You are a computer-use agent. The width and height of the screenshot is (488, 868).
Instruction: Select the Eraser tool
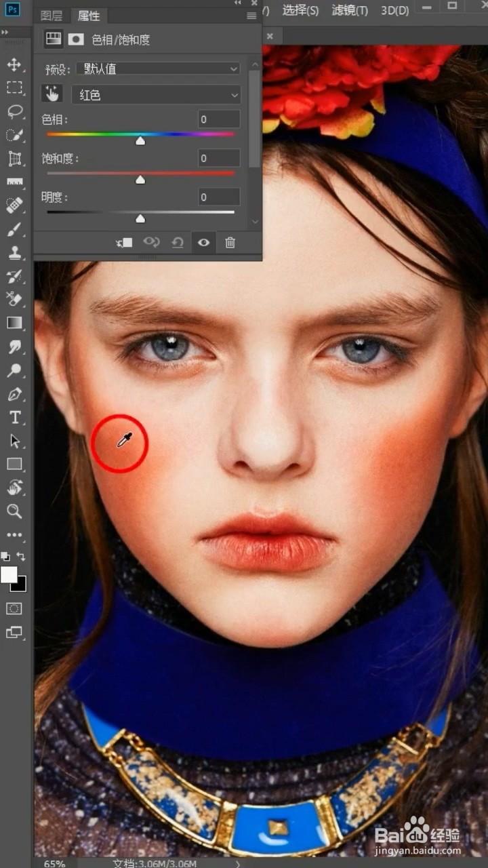tap(14, 299)
